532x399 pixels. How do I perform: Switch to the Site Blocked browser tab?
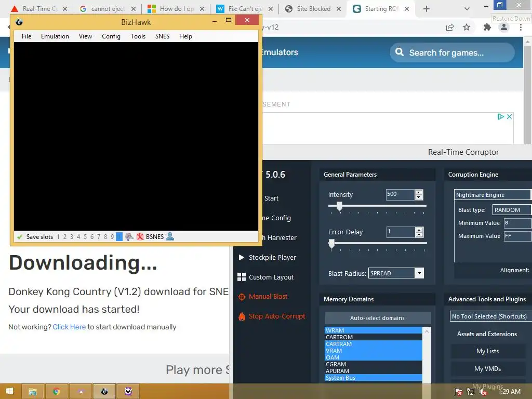click(313, 9)
